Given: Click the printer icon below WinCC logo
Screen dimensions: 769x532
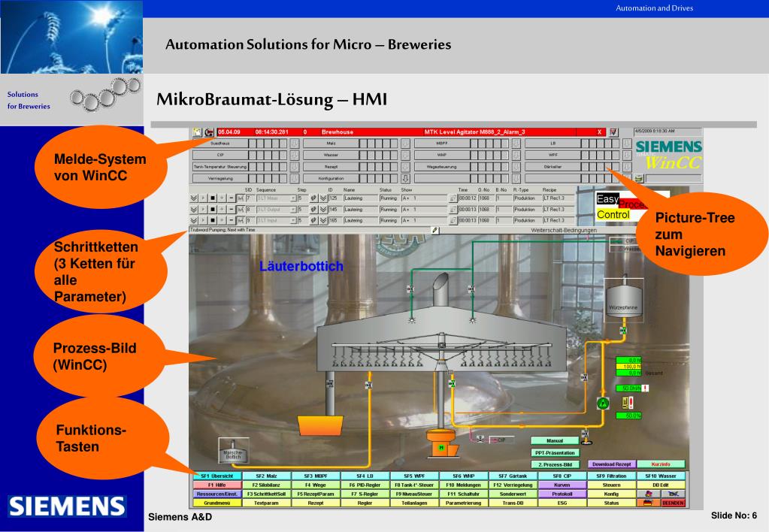Looking at the screenshot, I should click(639, 179).
